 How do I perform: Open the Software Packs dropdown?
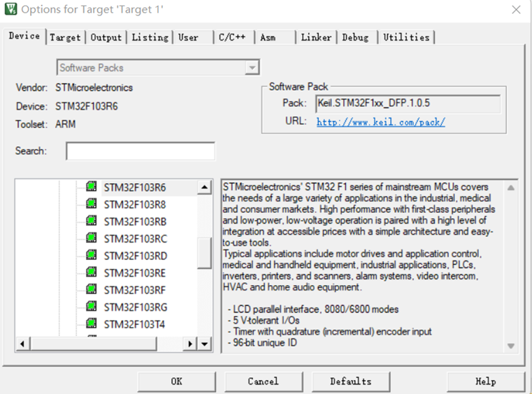pos(252,68)
